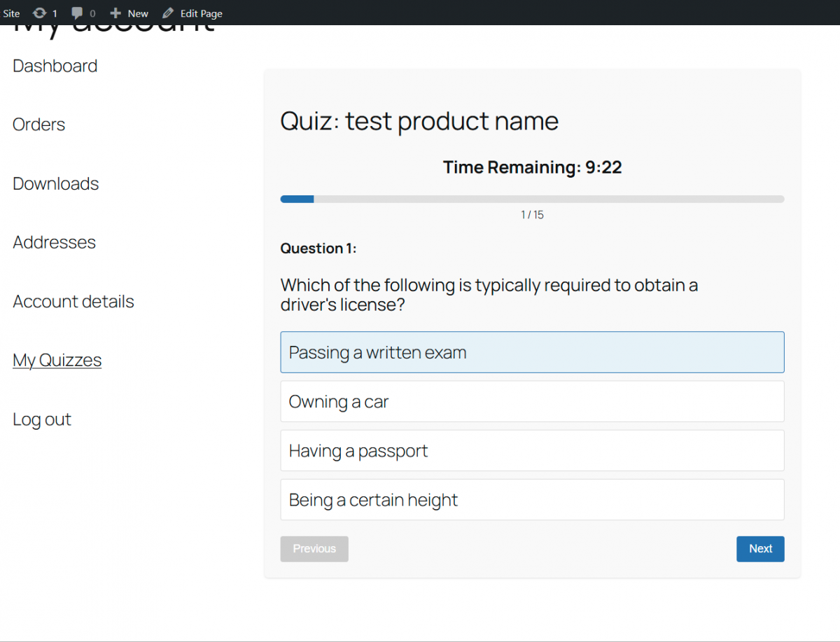Viewport: 840px width, 642px height.
Task: Pick the 'Having a passport' option
Action: [x=532, y=450]
